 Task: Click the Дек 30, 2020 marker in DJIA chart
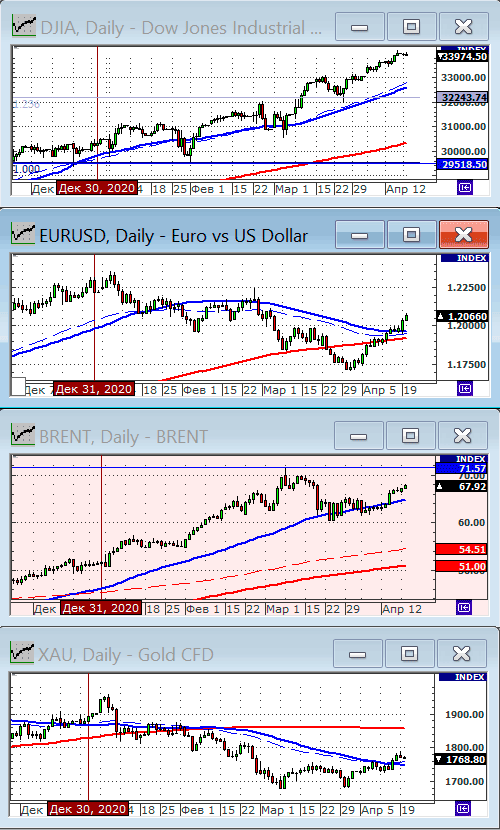97,188
